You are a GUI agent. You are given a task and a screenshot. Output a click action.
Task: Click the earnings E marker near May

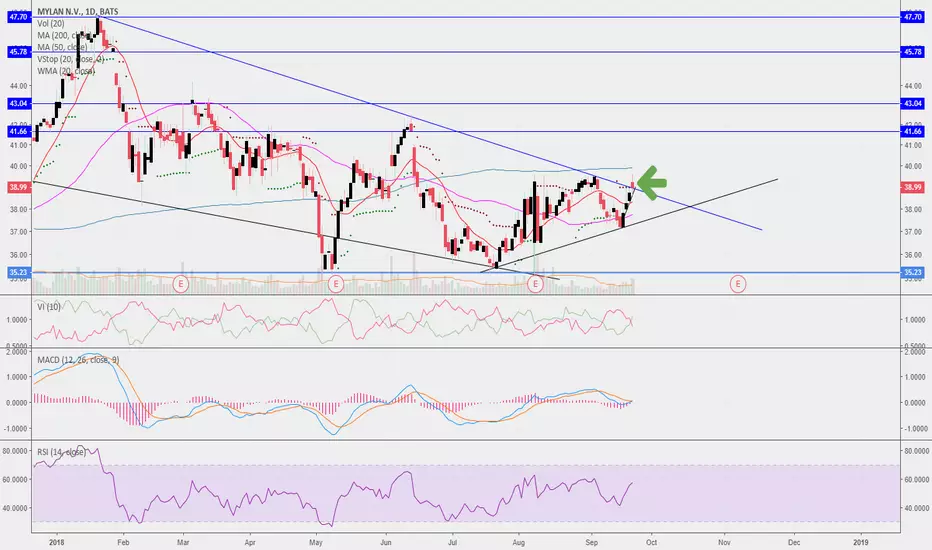336,284
